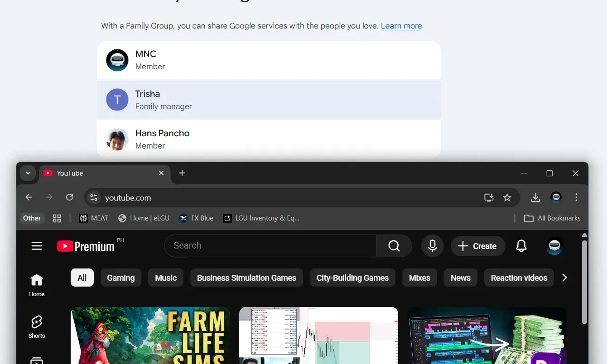
Task: Open a new browser tab
Action: tap(182, 173)
